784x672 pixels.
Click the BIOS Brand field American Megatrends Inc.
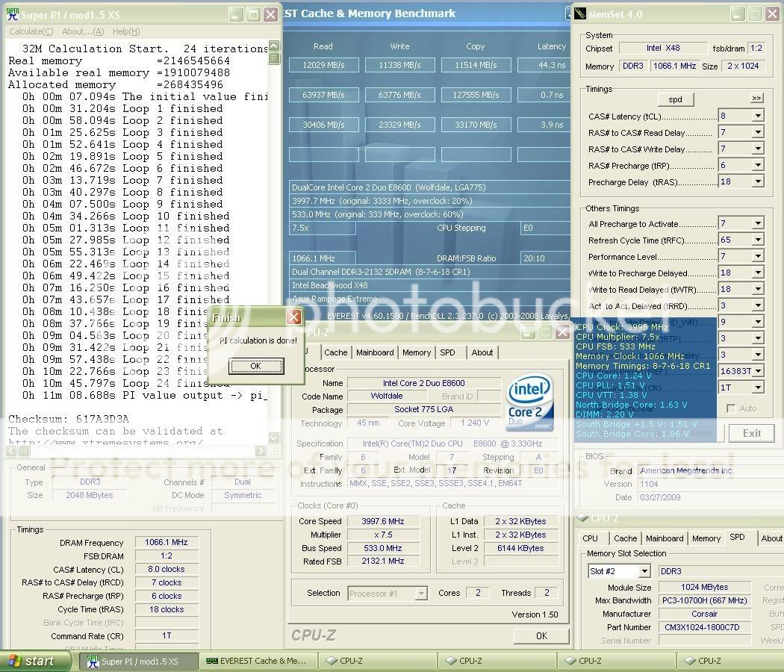pyautogui.click(x=703, y=470)
